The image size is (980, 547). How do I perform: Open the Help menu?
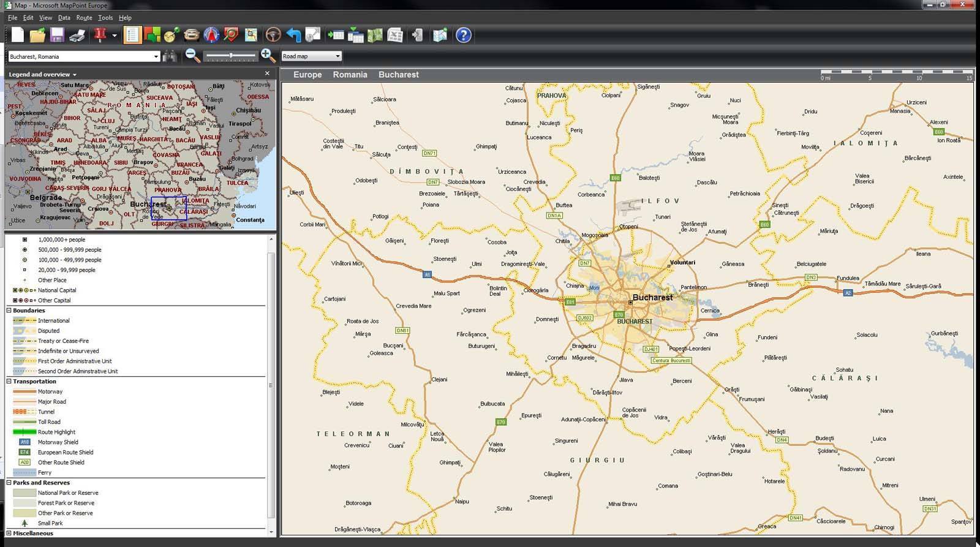coord(125,18)
